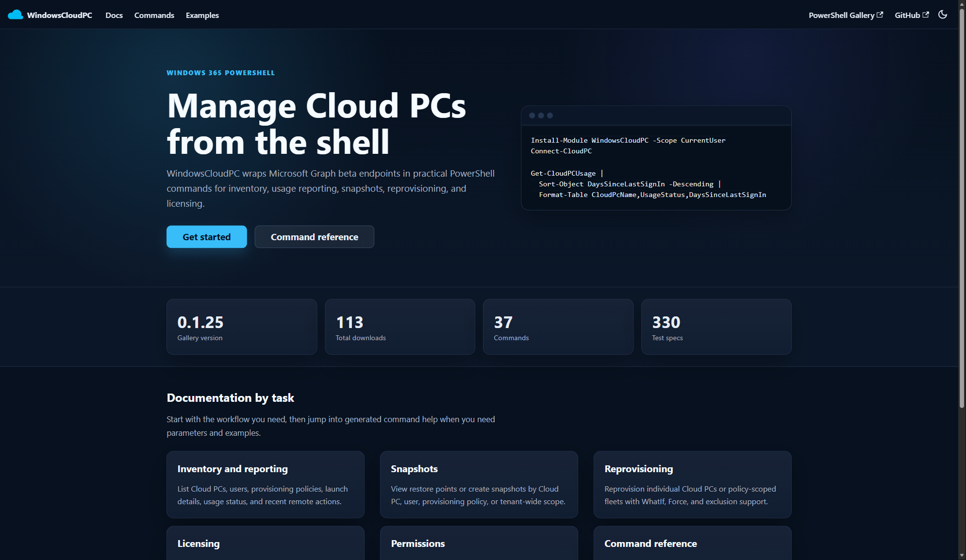Viewport: 966px width, 560px height.
Task: Click the Get started button
Action: [207, 237]
